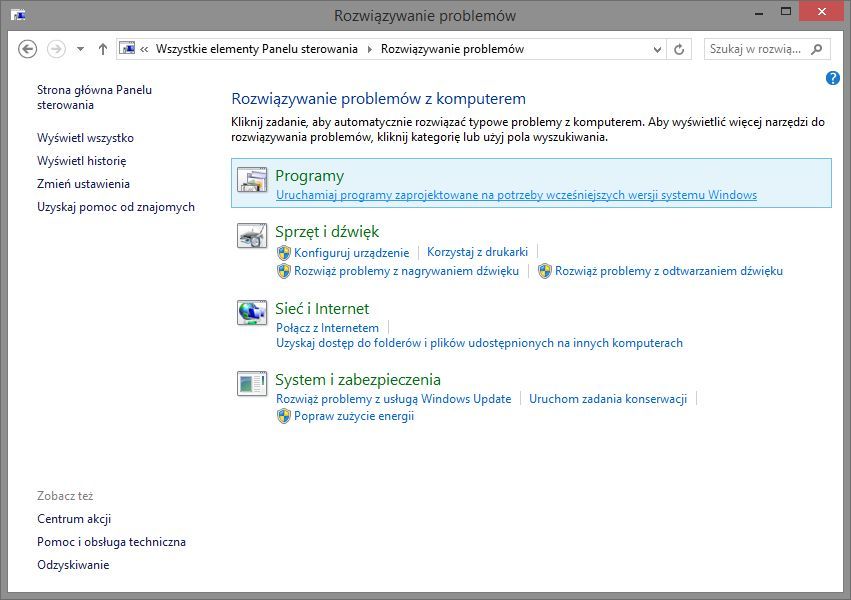Run 'Uruchamiaj programy zaprojektowane' compatibility link
This screenshot has height=600, width=851.
(516, 195)
